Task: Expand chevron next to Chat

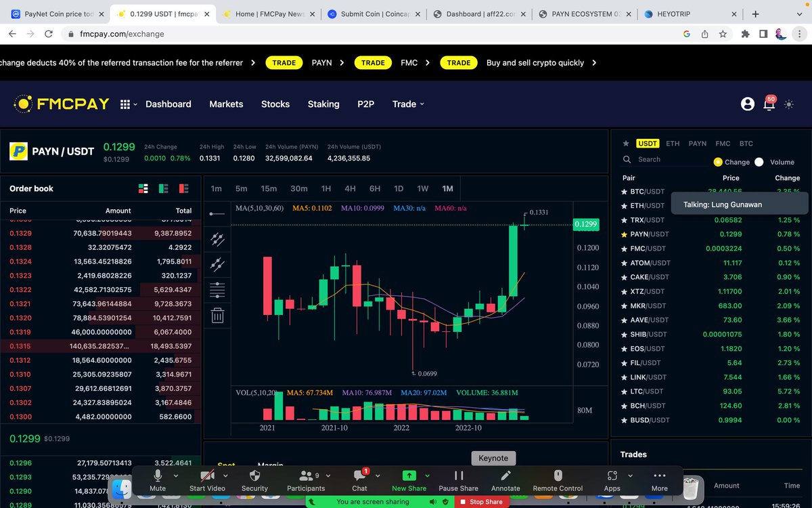Action: click(x=378, y=475)
